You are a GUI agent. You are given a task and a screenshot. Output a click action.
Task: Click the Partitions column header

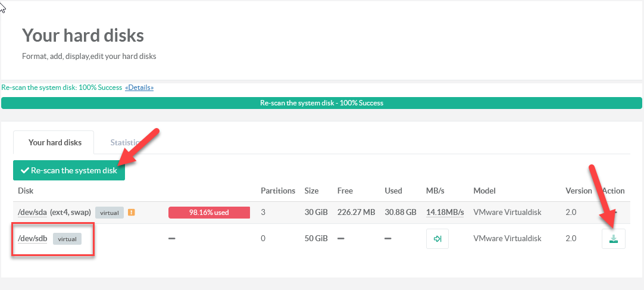(x=278, y=191)
